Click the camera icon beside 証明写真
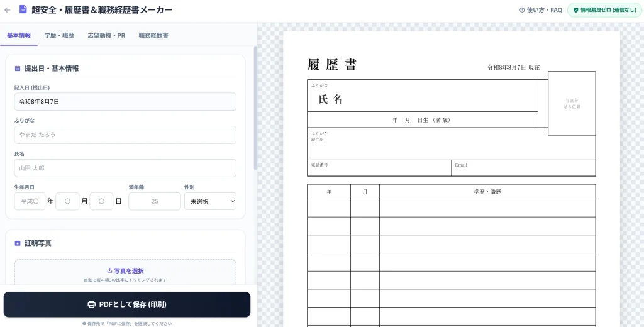The height and width of the screenshot is (327, 644). click(x=18, y=243)
